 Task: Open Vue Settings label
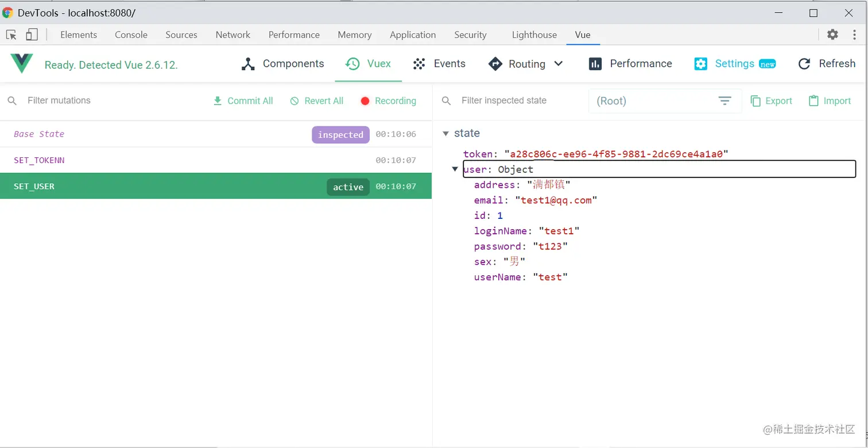[735, 64]
